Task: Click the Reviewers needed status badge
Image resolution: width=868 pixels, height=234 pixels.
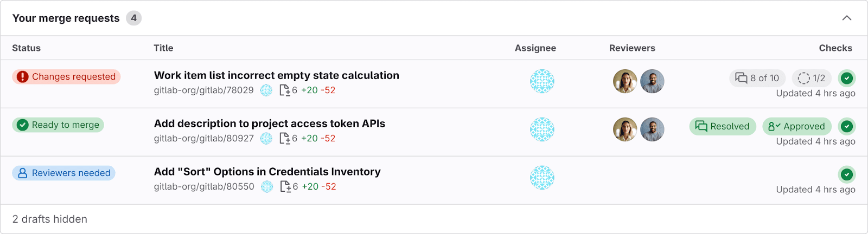Action: pyautogui.click(x=63, y=173)
